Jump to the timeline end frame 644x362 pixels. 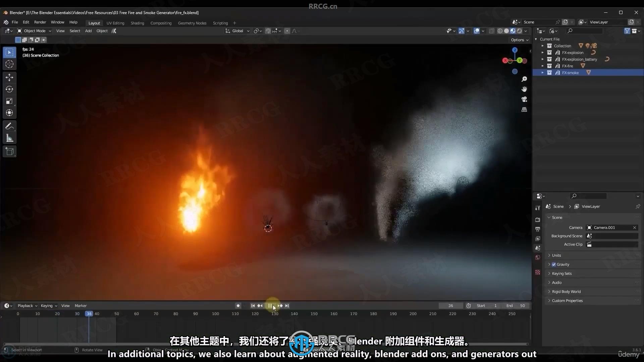point(287,306)
